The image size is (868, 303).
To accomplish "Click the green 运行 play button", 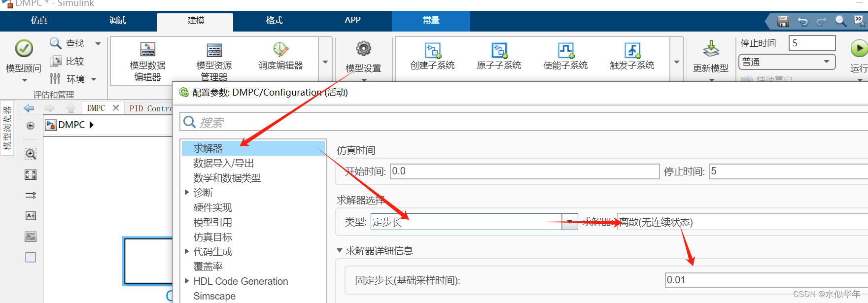I will [859, 49].
